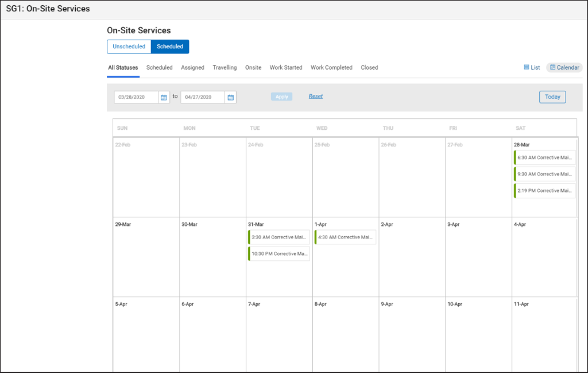The width and height of the screenshot is (588, 373).
Task: Select the All Statuses tab
Action: point(123,68)
